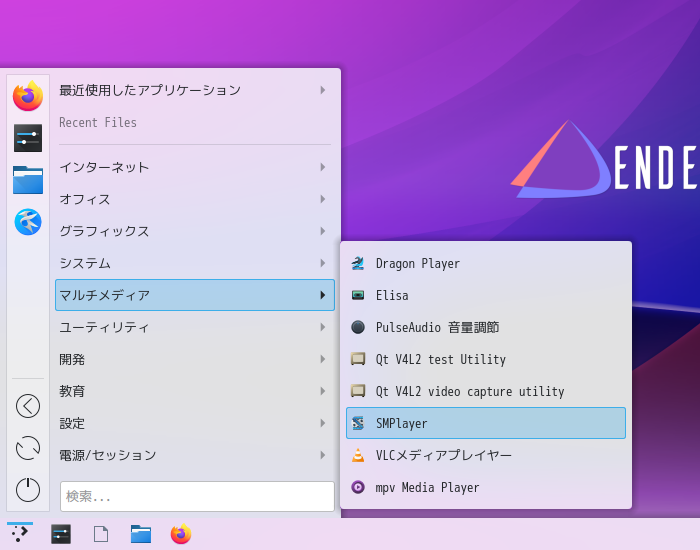Launch Elisa from the submenu
Image resolution: width=700 pixels, height=550 pixels.
(486, 295)
